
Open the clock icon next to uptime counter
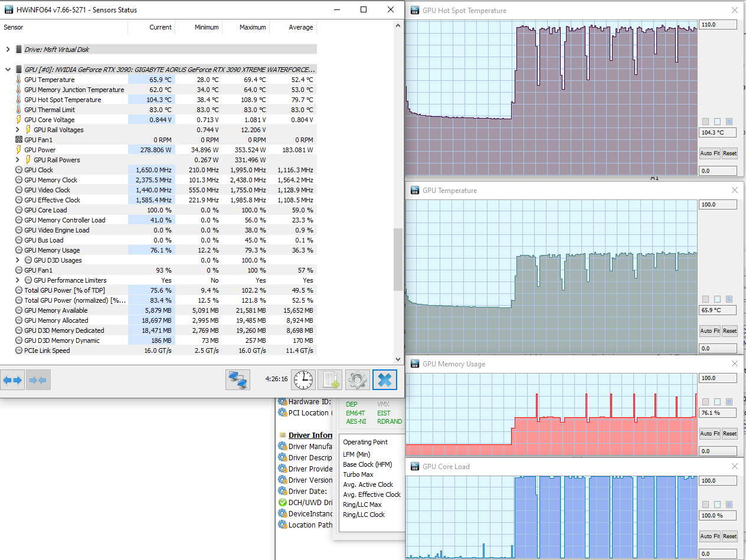[303, 379]
